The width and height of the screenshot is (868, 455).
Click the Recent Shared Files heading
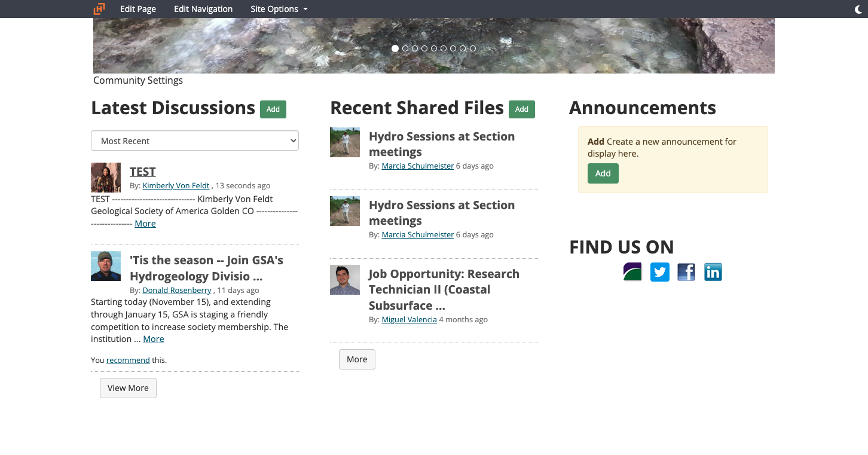point(417,108)
